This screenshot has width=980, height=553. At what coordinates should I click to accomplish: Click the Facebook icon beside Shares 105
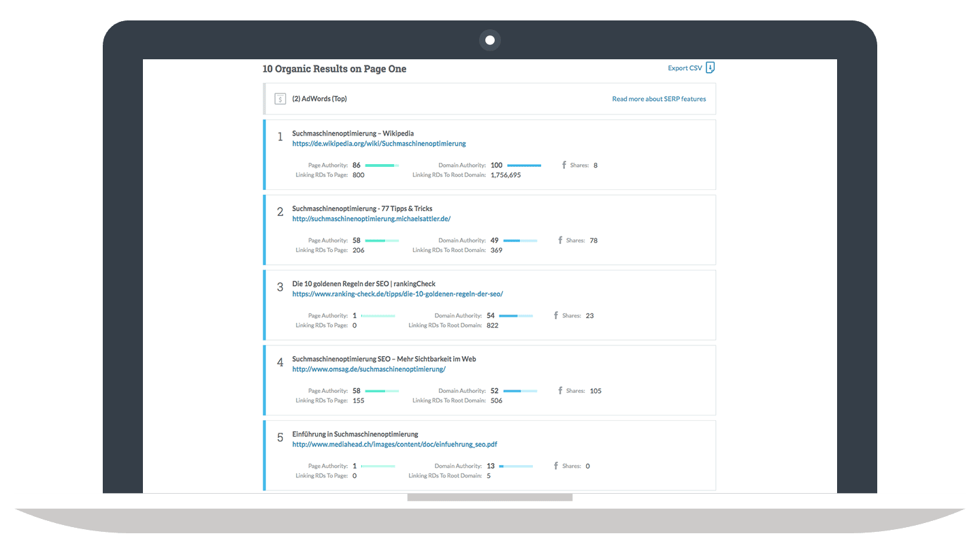click(x=560, y=391)
